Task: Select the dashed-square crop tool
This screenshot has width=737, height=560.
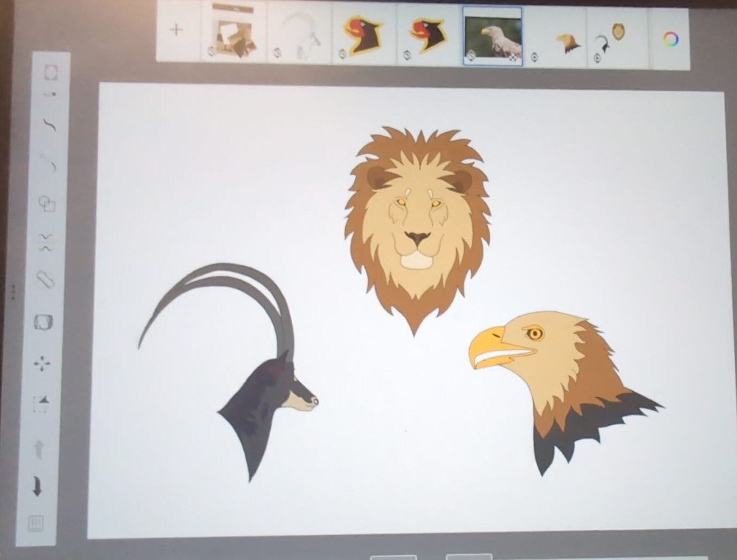Action: [40, 404]
